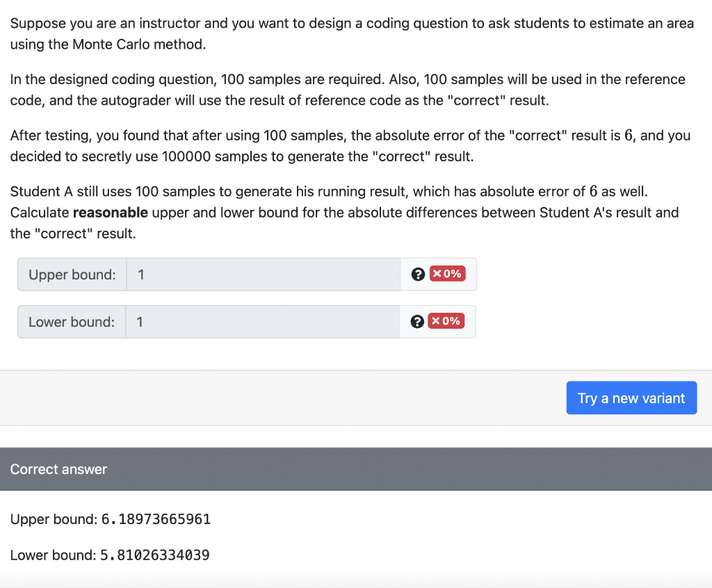This screenshot has width=712, height=588.
Task: Click the Lower bound label
Action: (x=72, y=321)
